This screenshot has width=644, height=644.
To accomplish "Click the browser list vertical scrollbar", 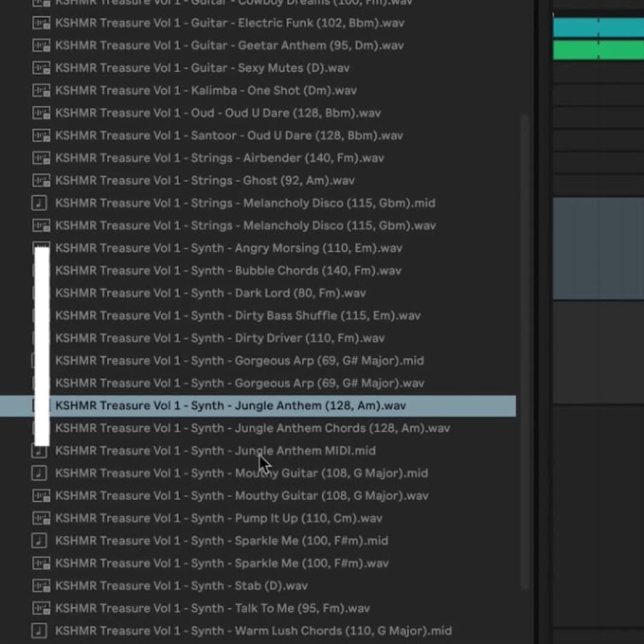I will pos(524,353).
